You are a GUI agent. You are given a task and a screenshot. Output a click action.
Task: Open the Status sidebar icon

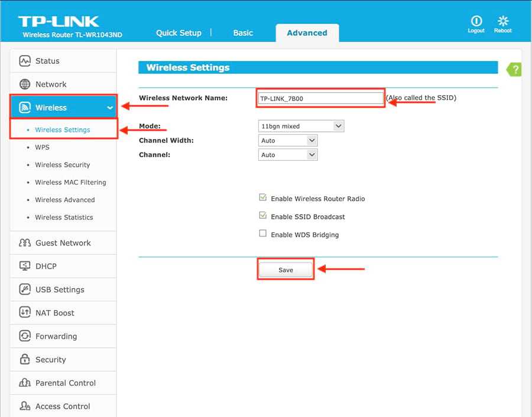coord(25,61)
